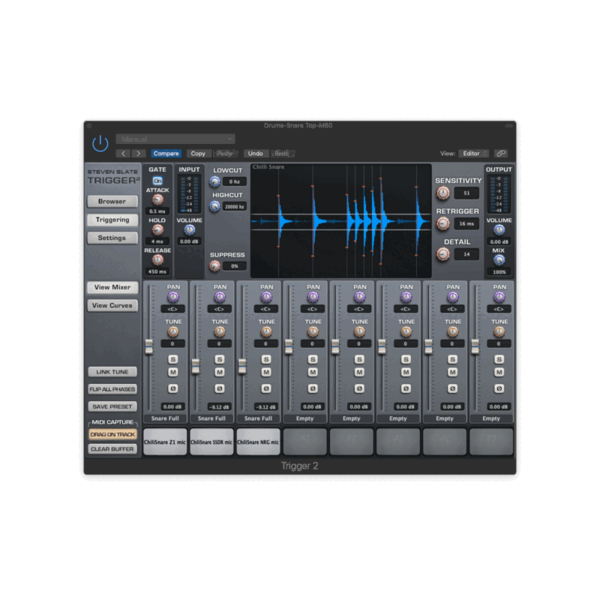Click the Gate Hold knob
The width and height of the screenshot is (600, 600).
coord(157,230)
